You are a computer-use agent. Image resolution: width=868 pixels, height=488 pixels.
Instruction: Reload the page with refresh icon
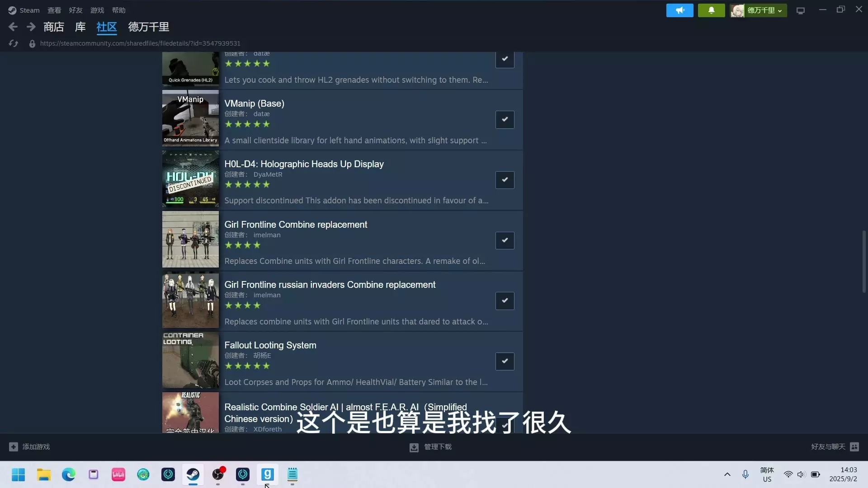tap(14, 43)
